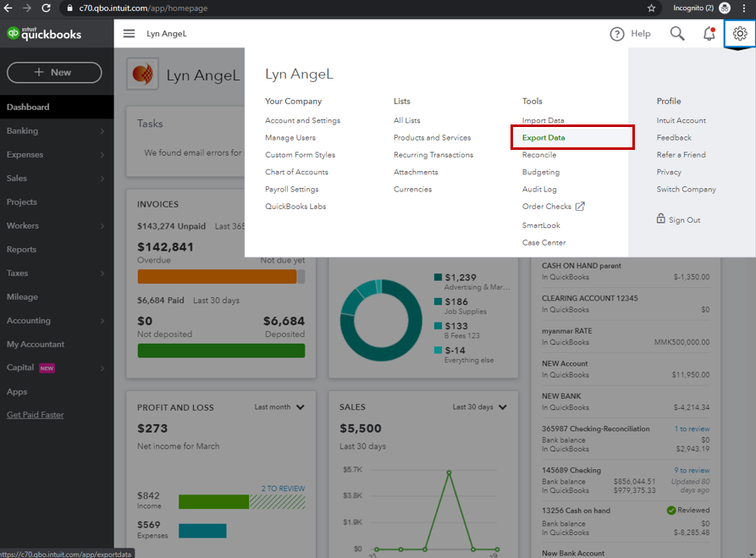This screenshot has width=756, height=558.
Task: Select Dashboard in the sidebar
Action: tap(57, 107)
